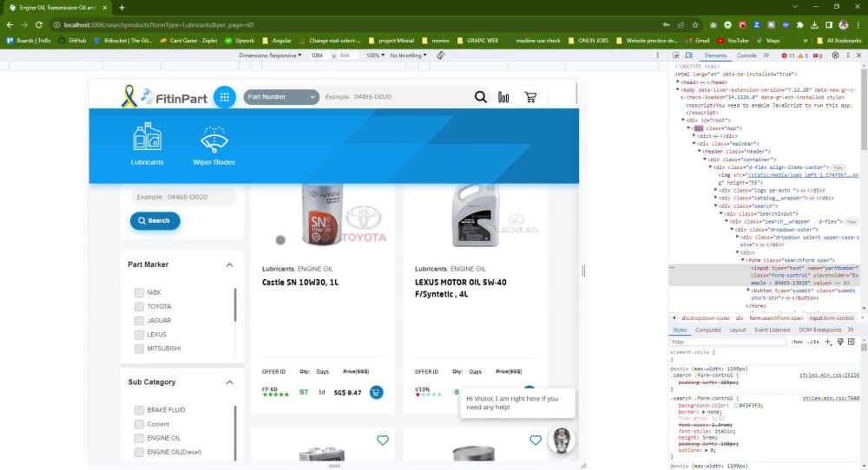
Task: Open device toolbar more options dots
Action: pos(658,55)
